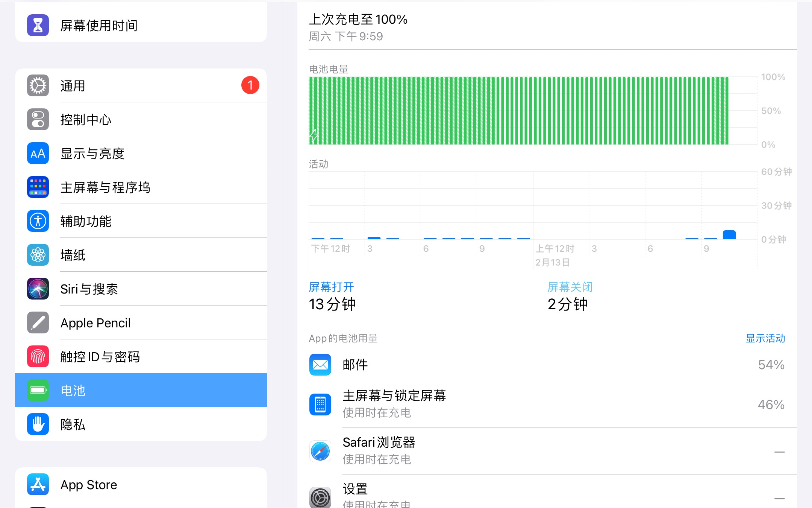812x508 pixels.
Task: Tap the Settings app gear icon in list
Action: coord(320,497)
